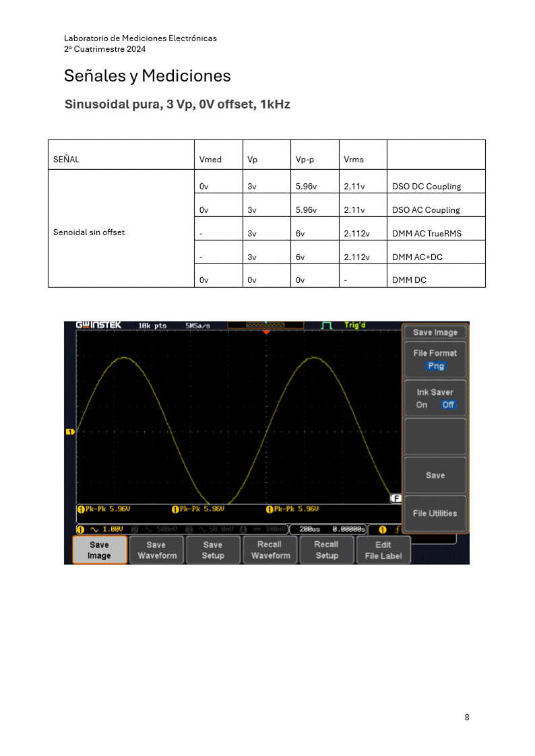Open the 200us timebase readout
This screenshot has height=756, width=535.
pyautogui.click(x=311, y=530)
